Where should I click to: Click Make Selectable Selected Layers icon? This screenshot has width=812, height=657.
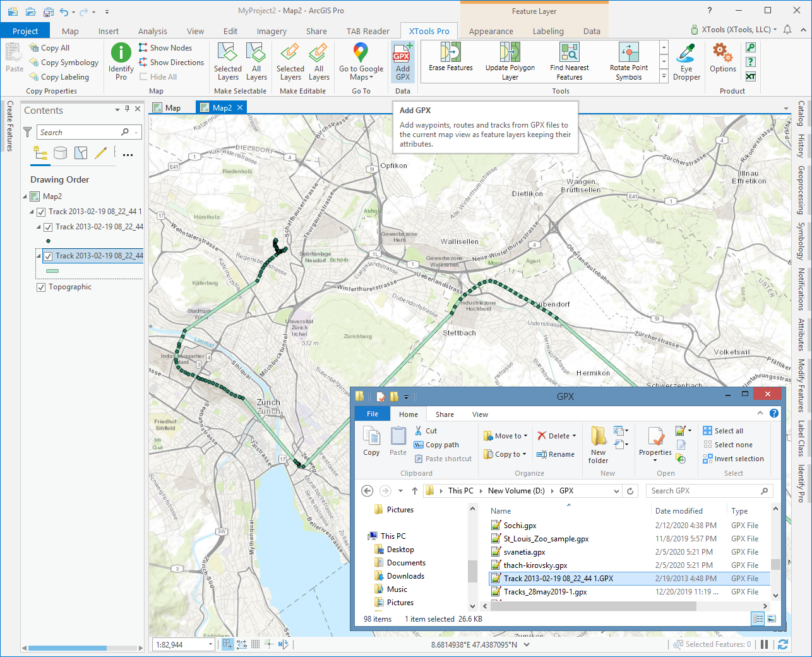[x=227, y=52]
